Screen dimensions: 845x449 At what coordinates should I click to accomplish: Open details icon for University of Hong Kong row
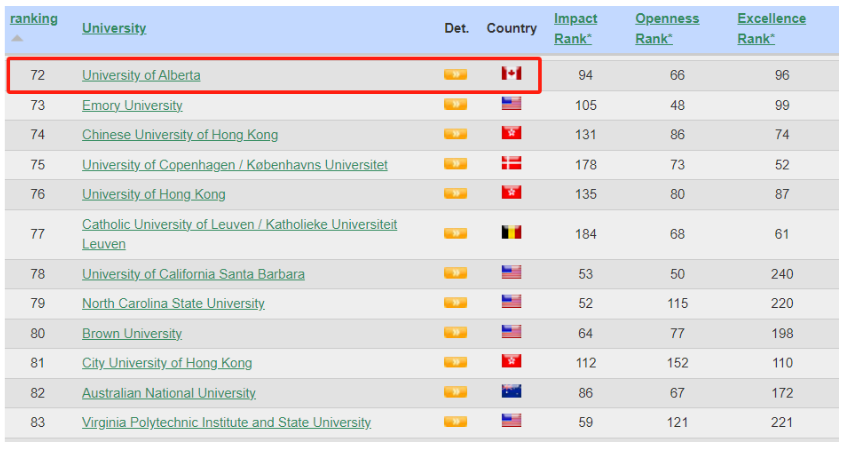coord(455,194)
